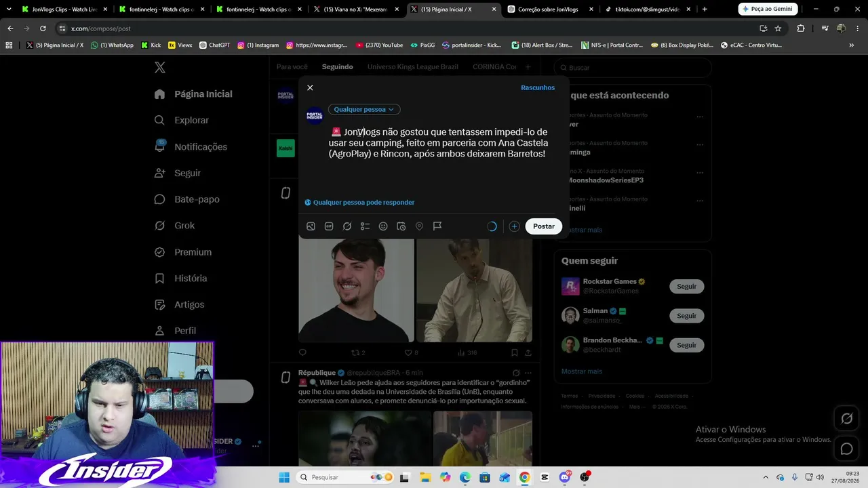Screen dimensions: 868x488
Task: Click the taskbar Pesquisar search box
Action: tap(344, 477)
